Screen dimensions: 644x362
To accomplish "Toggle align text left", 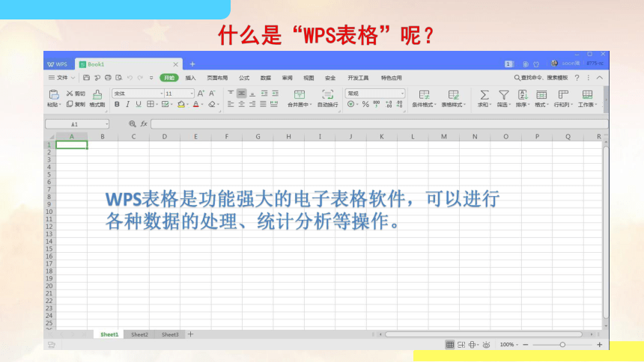I will point(231,104).
